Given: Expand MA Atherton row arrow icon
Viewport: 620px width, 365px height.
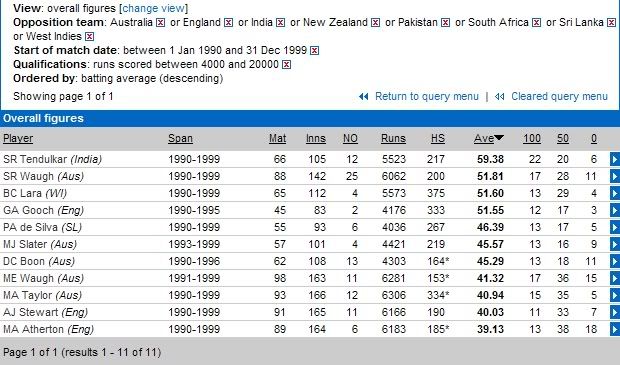Looking at the screenshot, I should (615, 329).
